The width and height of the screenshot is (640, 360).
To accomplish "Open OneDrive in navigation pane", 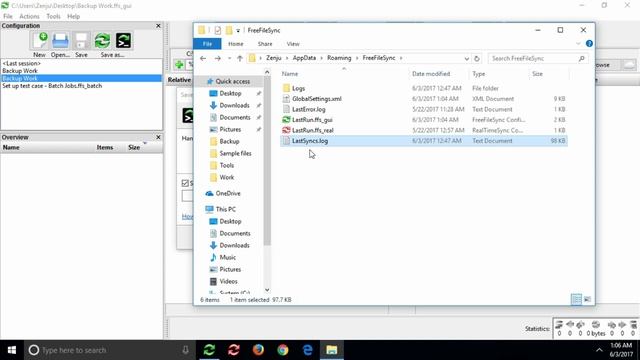I will click(x=228, y=193).
